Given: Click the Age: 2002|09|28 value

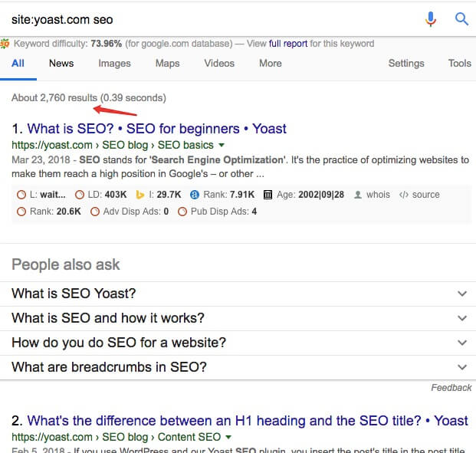Looking at the screenshot, I should tap(321, 195).
